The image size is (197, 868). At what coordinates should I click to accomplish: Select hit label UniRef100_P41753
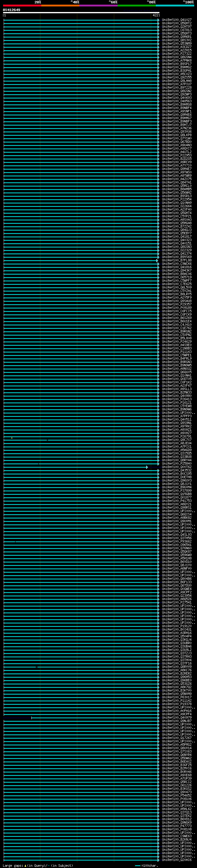tap(177, 501)
